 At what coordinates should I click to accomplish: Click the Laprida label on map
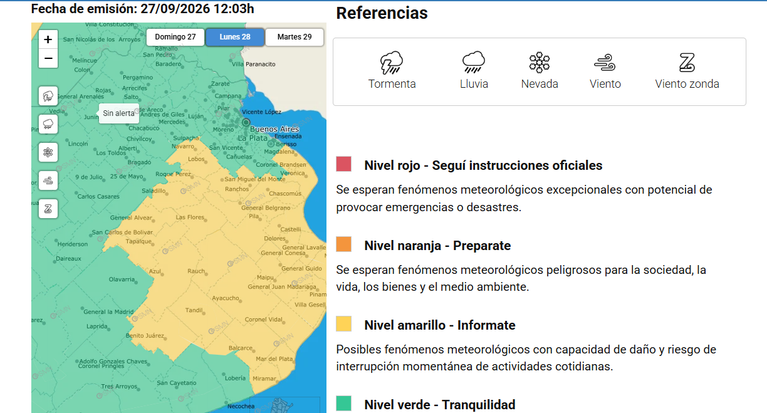[x=96, y=326]
